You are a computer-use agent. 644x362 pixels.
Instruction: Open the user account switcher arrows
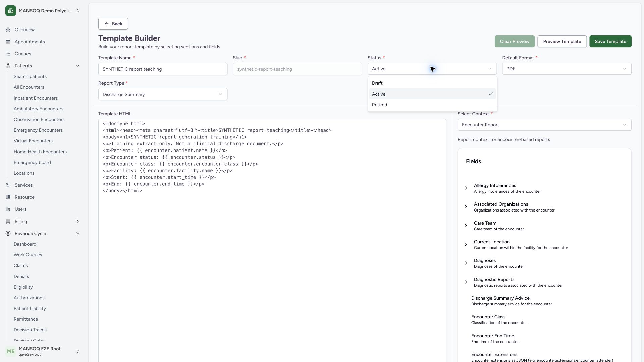click(x=78, y=351)
